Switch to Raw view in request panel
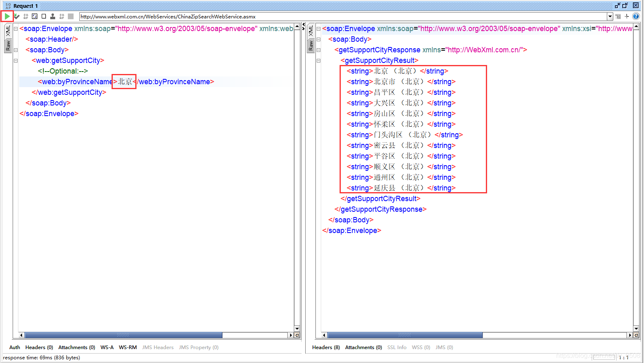Screen dimensions: 644x363 [x=8, y=45]
